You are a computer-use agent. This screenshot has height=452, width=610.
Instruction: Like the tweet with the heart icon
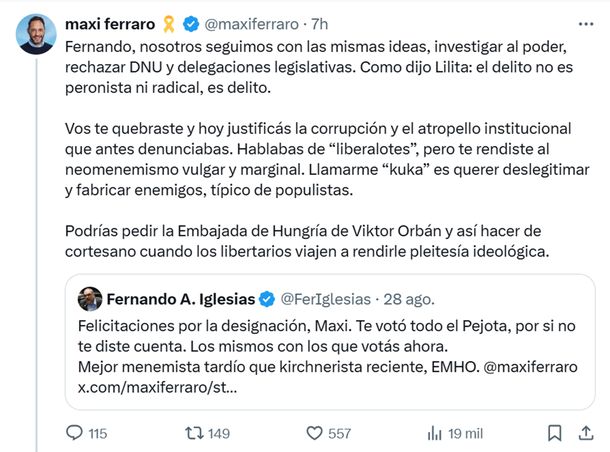[315, 433]
